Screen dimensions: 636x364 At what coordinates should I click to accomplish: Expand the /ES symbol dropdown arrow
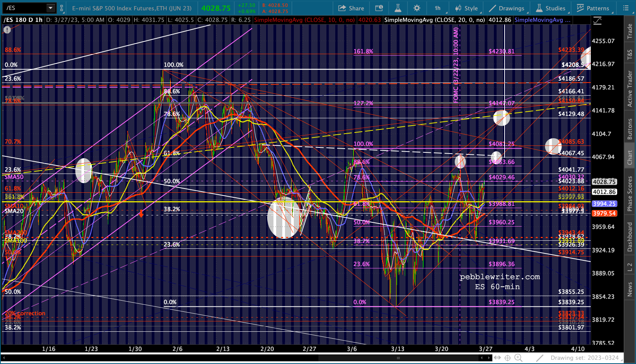[x=50, y=8]
